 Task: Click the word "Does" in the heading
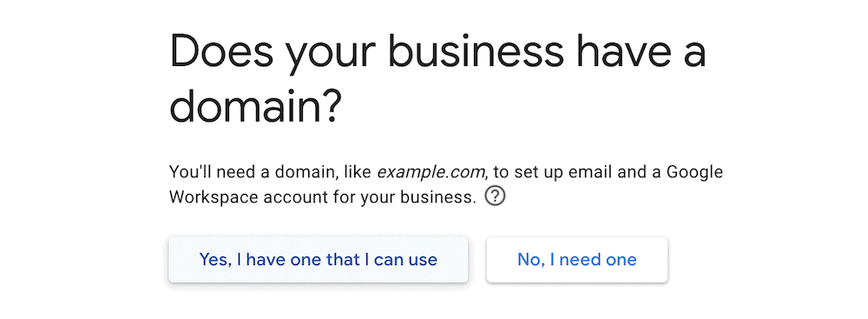[x=221, y=51]
